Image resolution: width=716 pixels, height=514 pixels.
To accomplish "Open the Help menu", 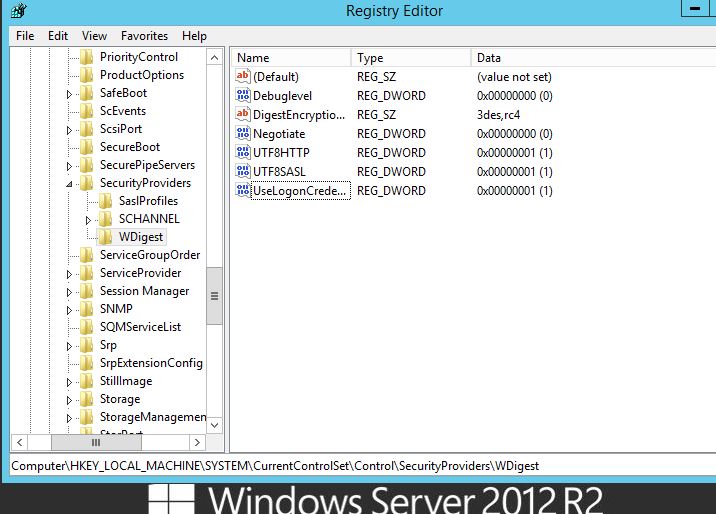I will pos(194,36).
